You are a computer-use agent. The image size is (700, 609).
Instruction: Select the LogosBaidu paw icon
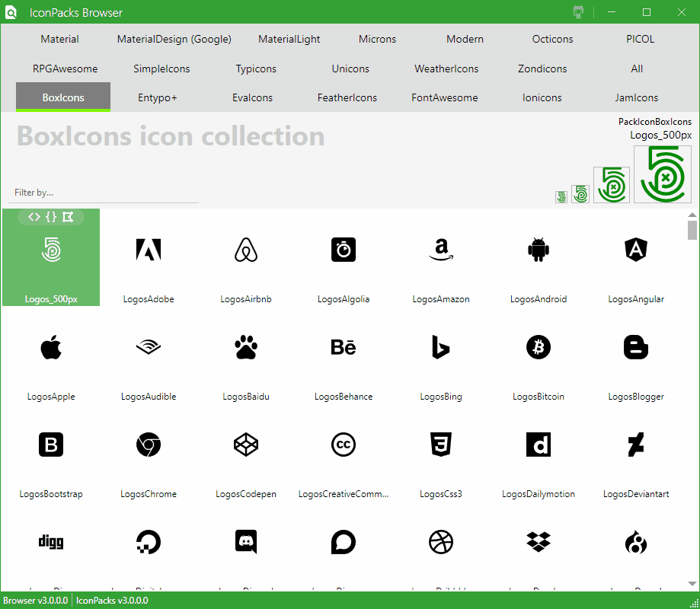click(246, 347)
